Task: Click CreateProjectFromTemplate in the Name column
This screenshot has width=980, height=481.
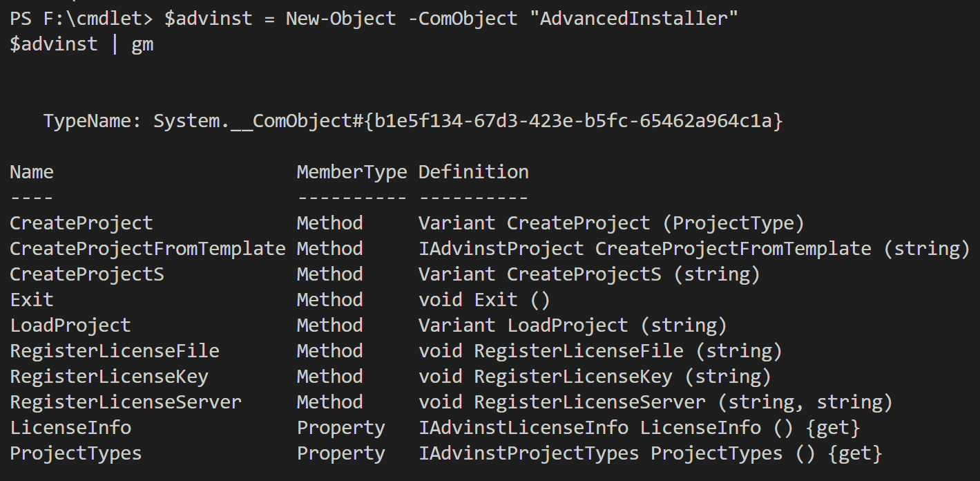Action: (147, 249)
